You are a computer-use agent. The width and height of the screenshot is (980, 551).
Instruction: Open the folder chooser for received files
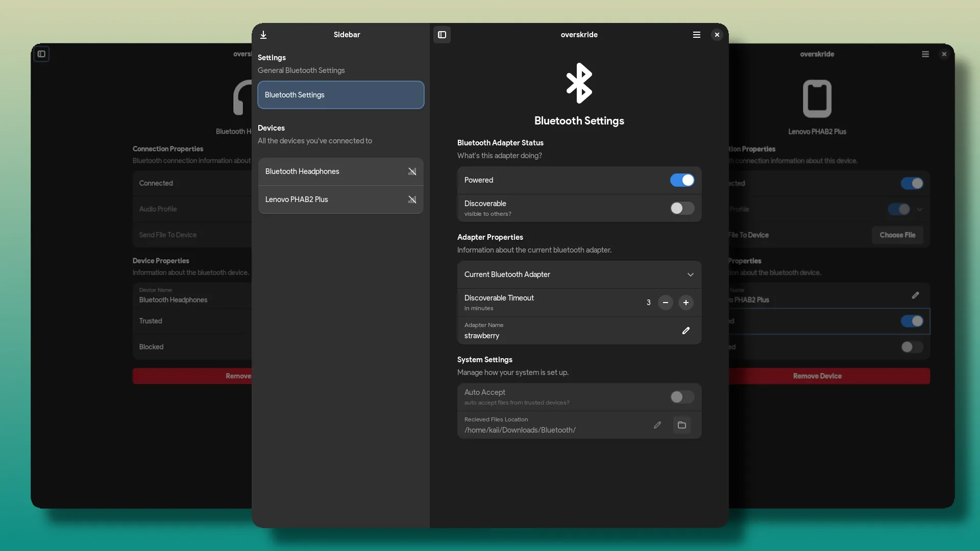[x=681, y=425]
